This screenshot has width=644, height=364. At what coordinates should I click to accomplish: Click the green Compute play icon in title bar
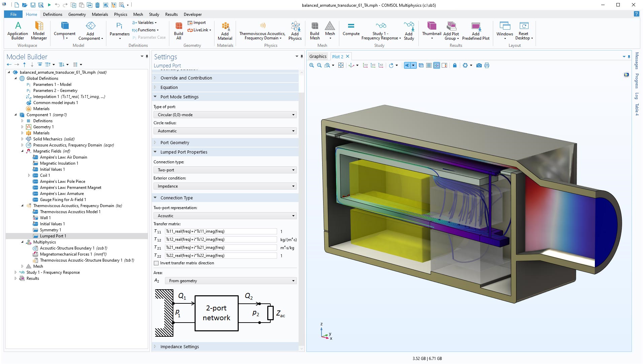(49, 5)
